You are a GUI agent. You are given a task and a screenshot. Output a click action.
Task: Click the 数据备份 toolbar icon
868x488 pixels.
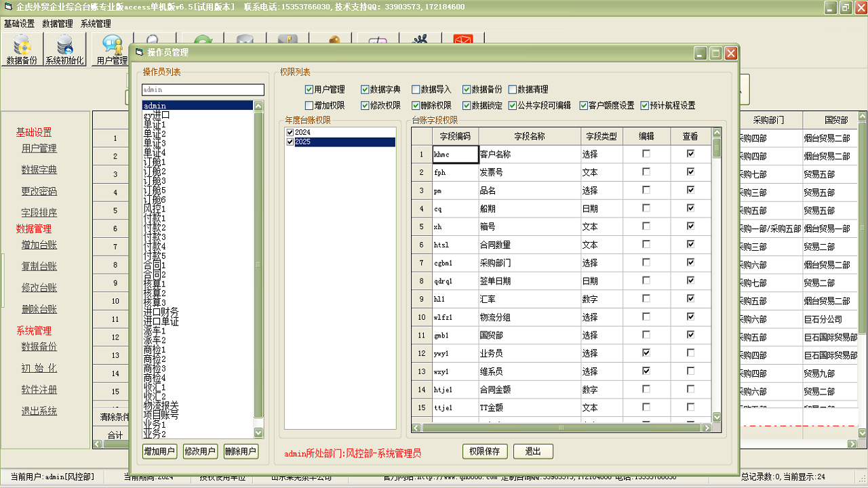pyautogui.click(x=22, y=49)
